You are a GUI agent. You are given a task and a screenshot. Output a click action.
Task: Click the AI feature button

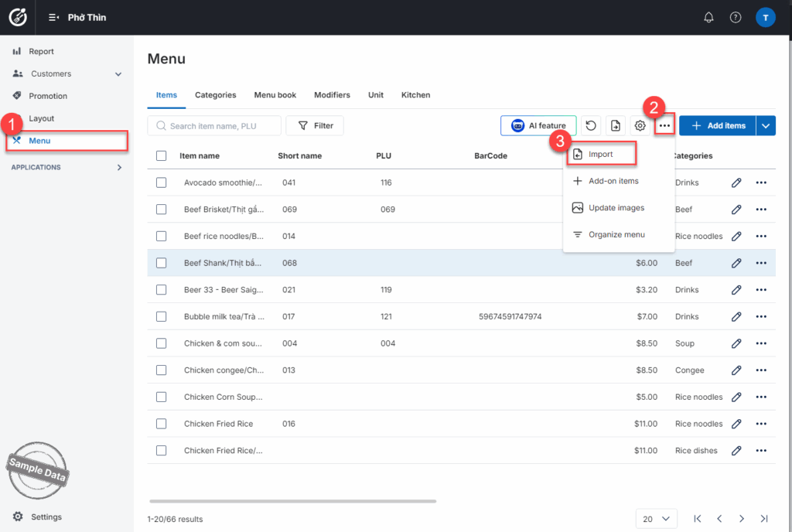[x=538, y=126]
